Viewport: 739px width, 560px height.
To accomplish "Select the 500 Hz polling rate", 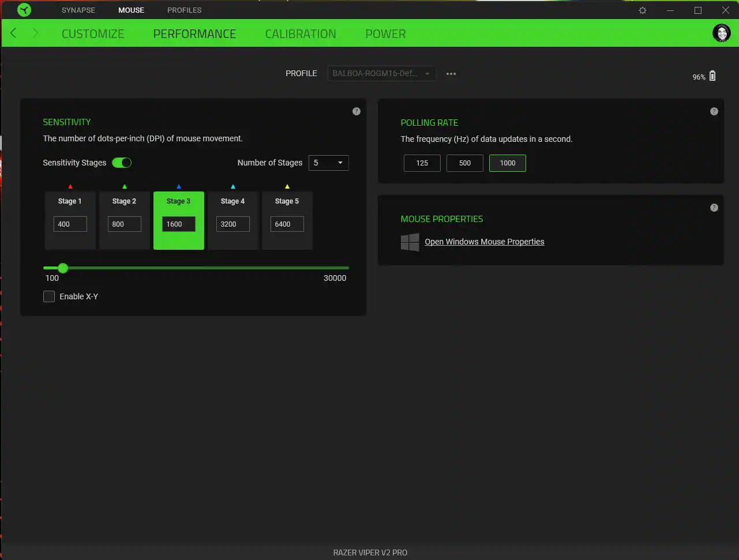I will (x=465, y=163).
